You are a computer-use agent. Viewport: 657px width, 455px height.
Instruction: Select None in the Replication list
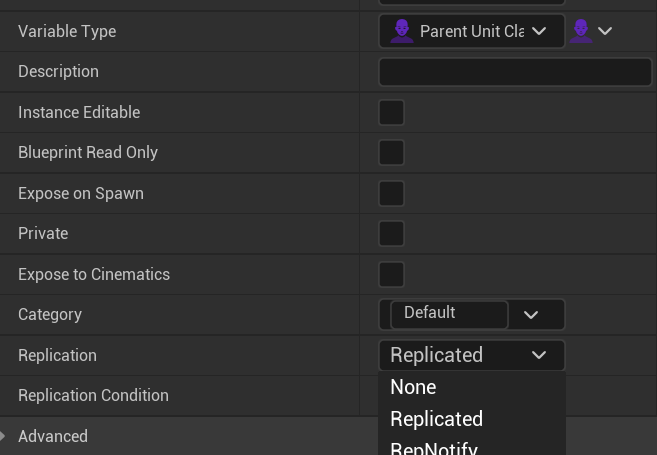(413, 387)
